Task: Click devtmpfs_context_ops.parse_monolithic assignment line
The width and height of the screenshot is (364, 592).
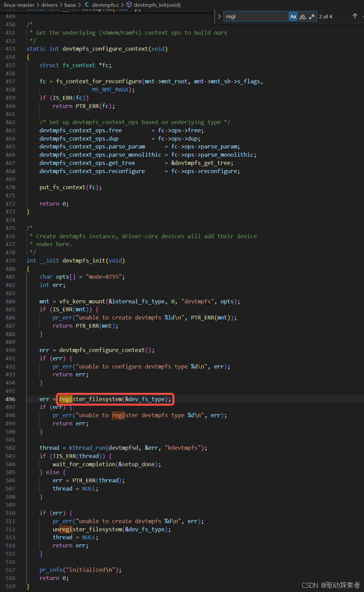Action: (x=148, y=155)
